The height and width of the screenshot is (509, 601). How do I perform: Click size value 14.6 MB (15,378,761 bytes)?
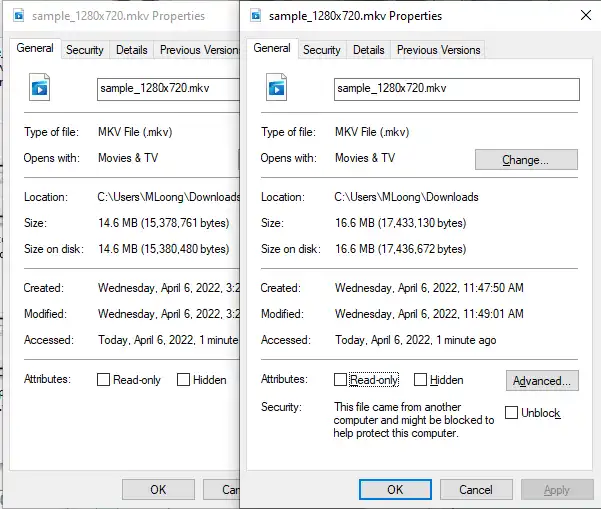tap(164, 223)
